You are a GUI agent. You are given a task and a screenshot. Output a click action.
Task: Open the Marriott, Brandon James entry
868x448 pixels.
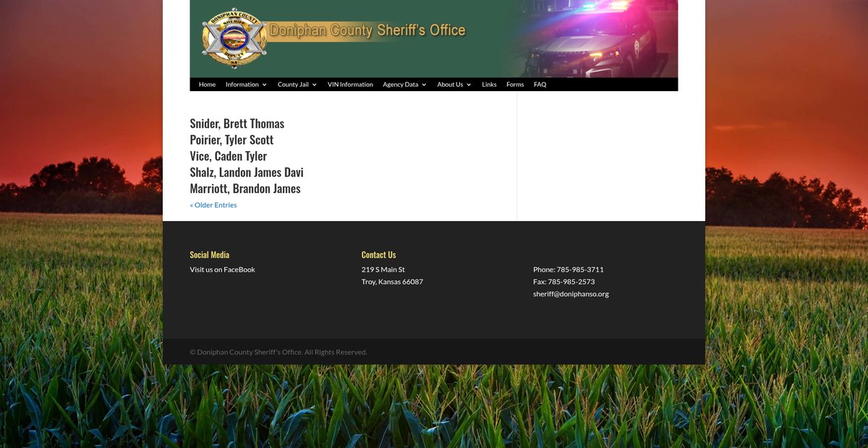coord(244,189)
